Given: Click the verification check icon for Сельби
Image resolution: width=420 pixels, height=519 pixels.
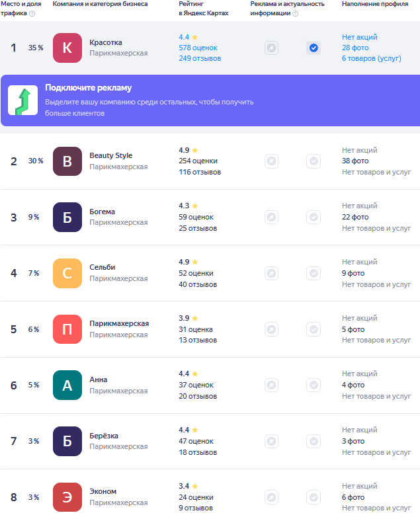Looking at the screenshot, I should pos(314,274).
